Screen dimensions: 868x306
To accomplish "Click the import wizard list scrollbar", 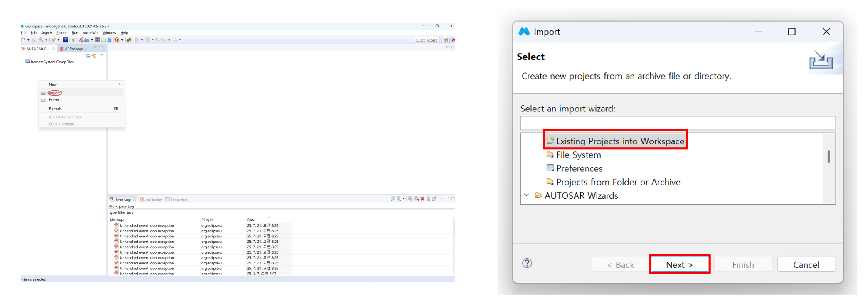I will 829,157.
